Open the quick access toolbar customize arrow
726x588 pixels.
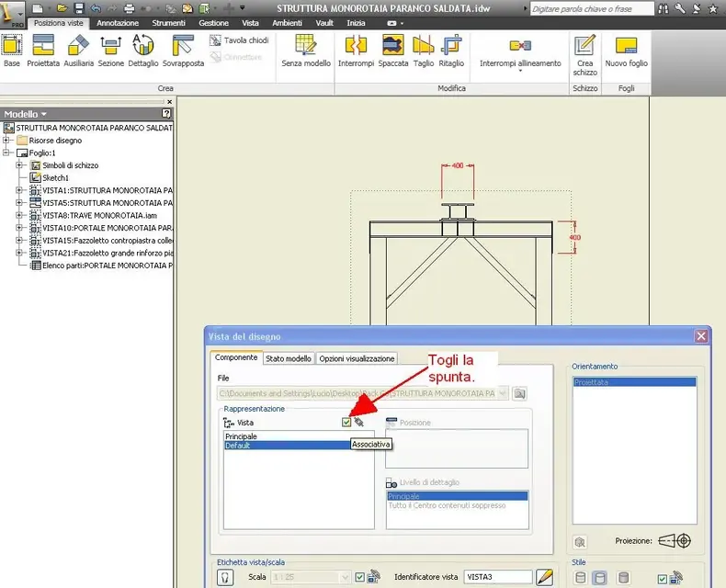coord(243,8)
